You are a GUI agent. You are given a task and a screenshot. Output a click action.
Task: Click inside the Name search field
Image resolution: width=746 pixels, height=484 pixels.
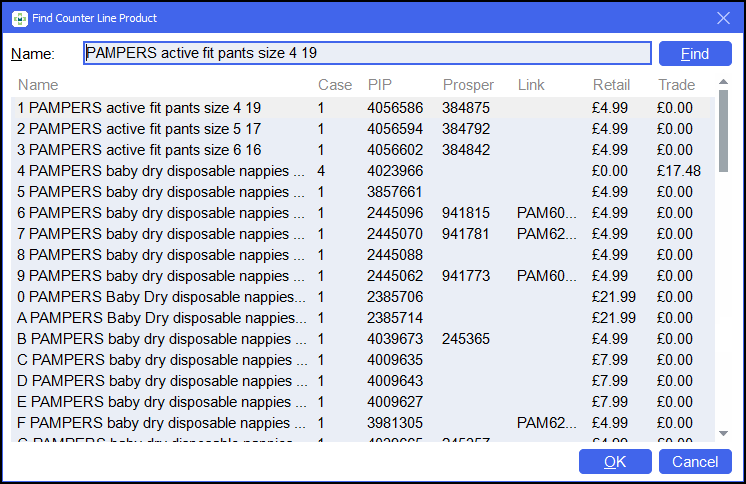pyautogui.click(x=367, y=54)
